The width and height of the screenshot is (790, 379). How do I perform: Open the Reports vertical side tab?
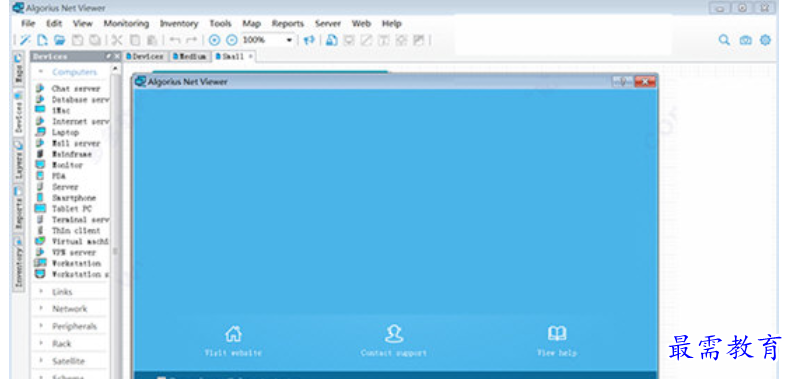tap(18, 209)
